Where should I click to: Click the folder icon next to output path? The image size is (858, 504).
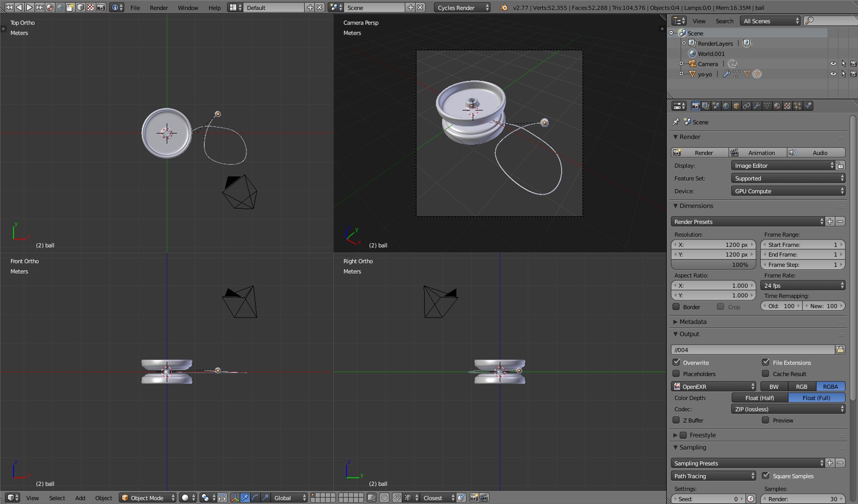(840, 350)
